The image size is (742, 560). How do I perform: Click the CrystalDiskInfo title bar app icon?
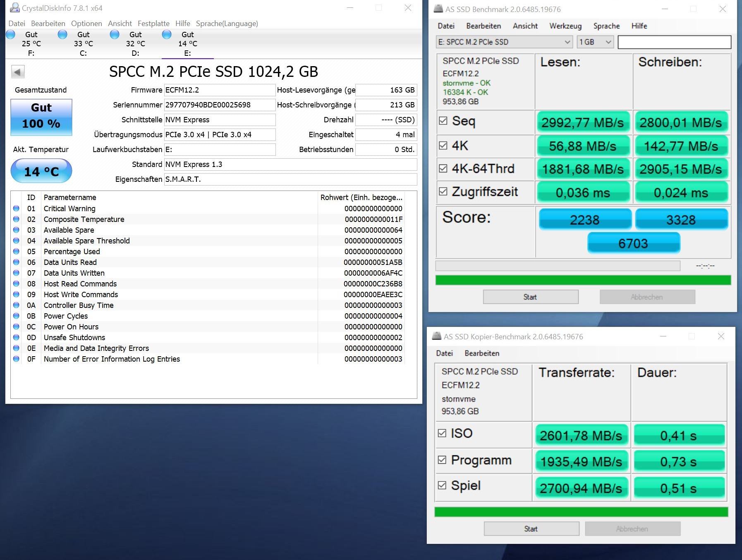[14, 7]
